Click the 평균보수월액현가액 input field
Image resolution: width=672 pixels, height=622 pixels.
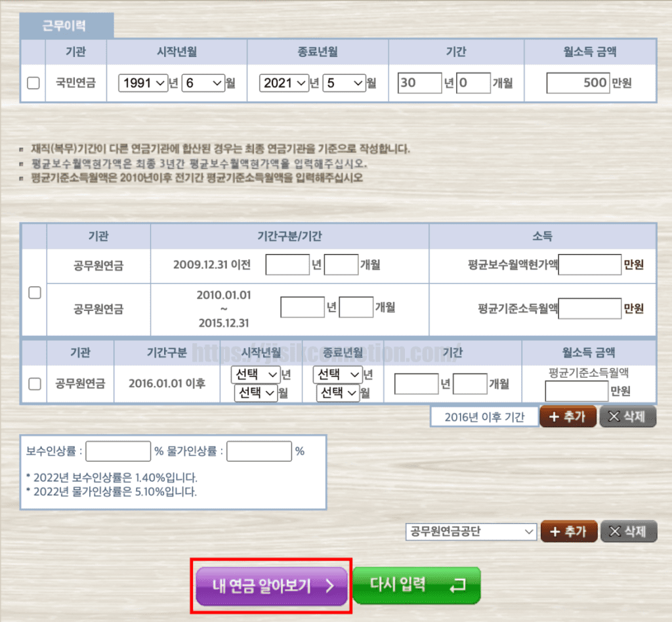590,264
